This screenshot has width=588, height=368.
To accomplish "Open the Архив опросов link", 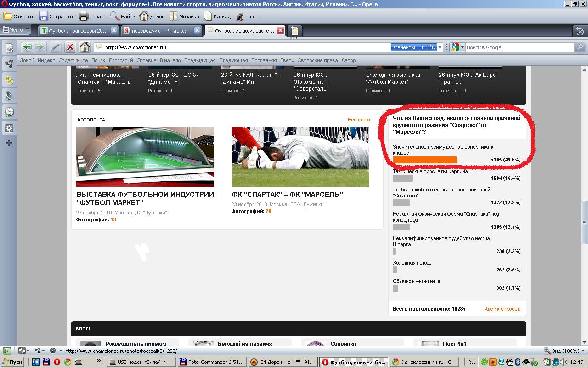I will pyautogui.click(x=502, y=309).
